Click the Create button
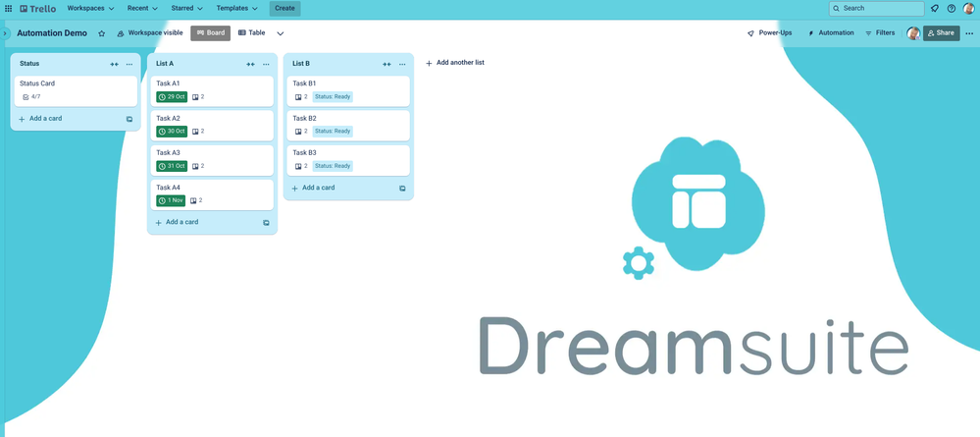The image size is (980, 437). [285, 9]
